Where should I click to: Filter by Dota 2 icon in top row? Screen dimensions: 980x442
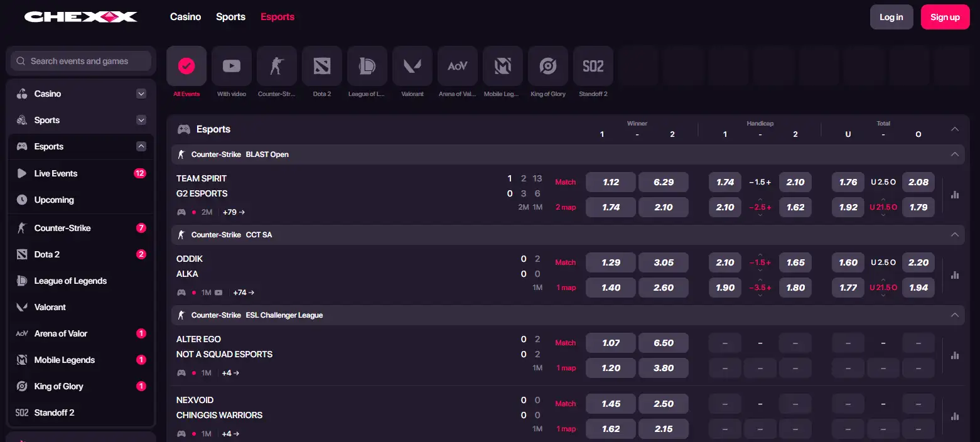click(x=322, y=66)
